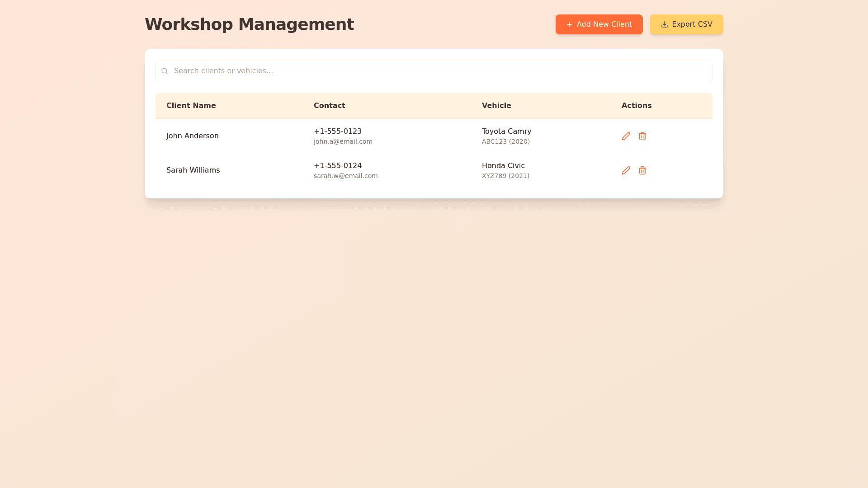Click the Vehicle column header
868x488 pixels.
[496, 106]
